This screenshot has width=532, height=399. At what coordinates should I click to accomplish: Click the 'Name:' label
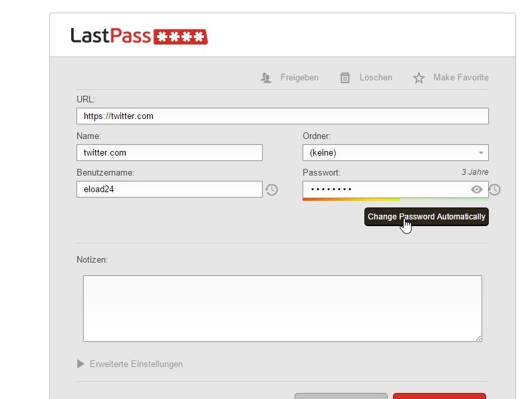89,136
